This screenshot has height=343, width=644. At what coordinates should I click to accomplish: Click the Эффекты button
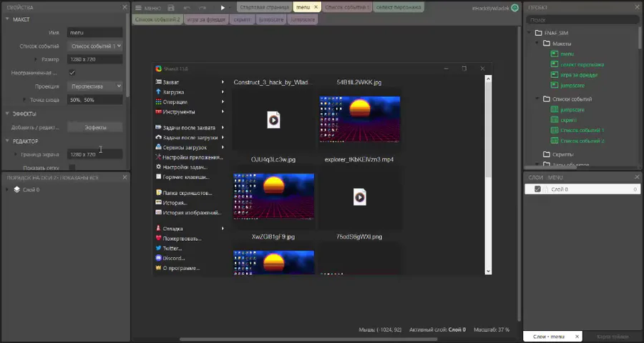click(x=95, y=128)
